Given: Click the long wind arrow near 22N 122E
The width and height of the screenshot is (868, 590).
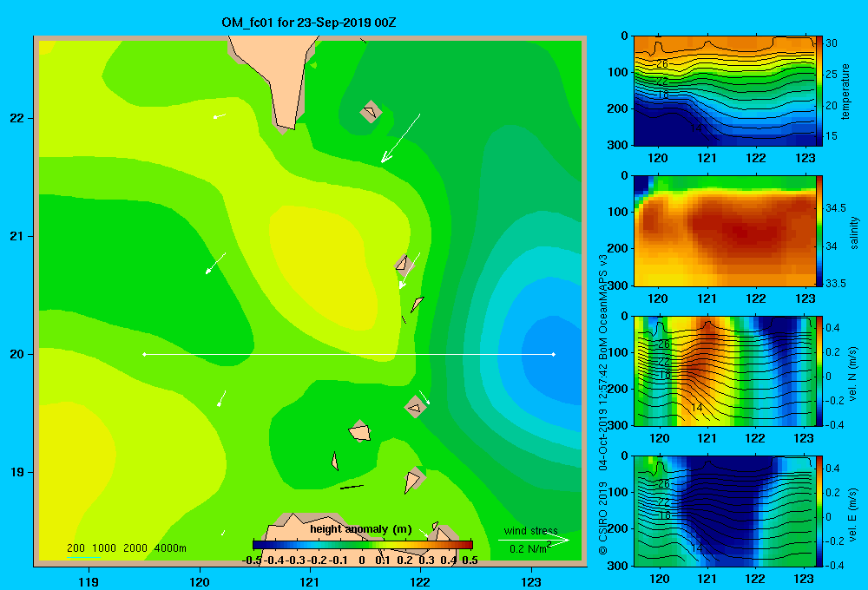Looking at the screenshot, I should point(400,138).
